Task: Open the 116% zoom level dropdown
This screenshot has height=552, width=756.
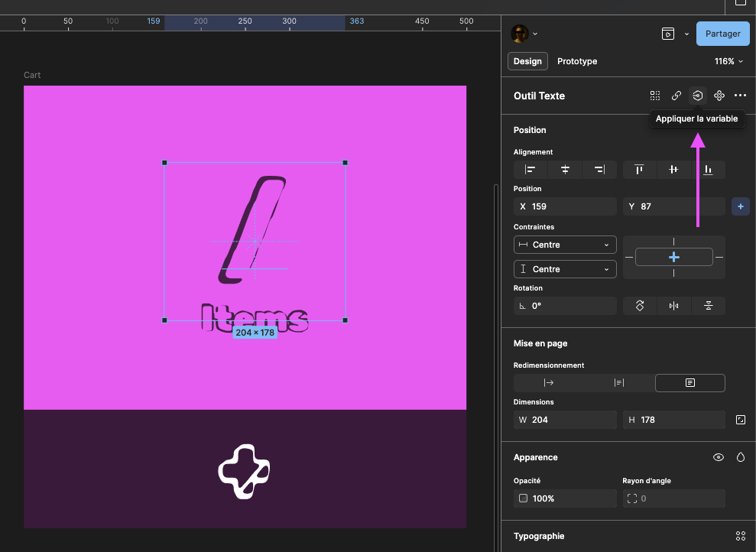Action: tap(728, 61)
